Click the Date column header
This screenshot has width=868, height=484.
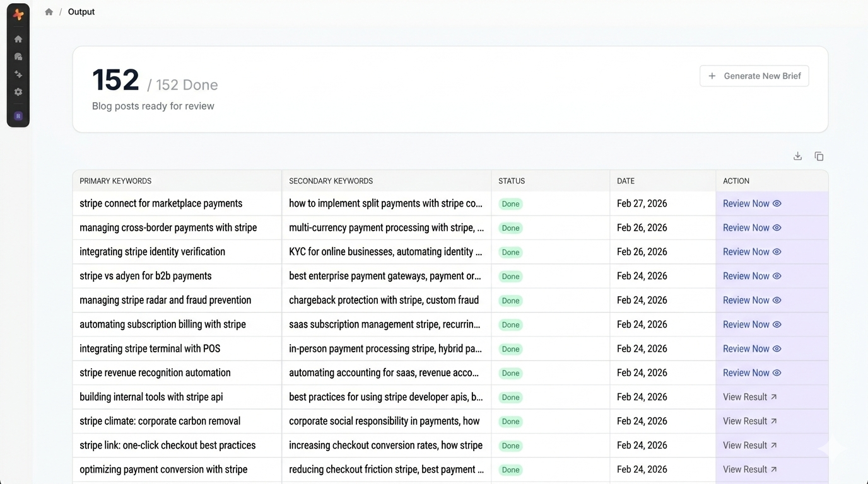tap(626, 181)
